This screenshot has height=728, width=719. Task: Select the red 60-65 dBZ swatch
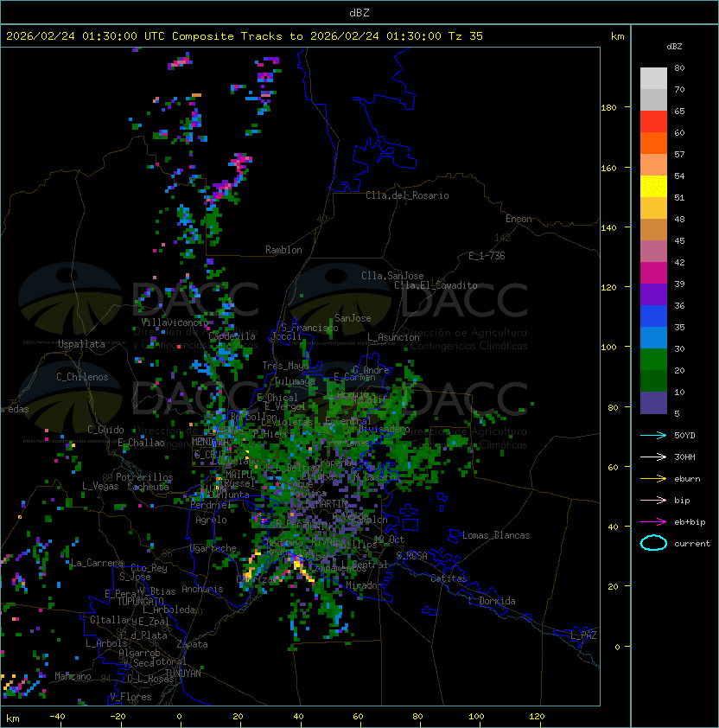653,122
